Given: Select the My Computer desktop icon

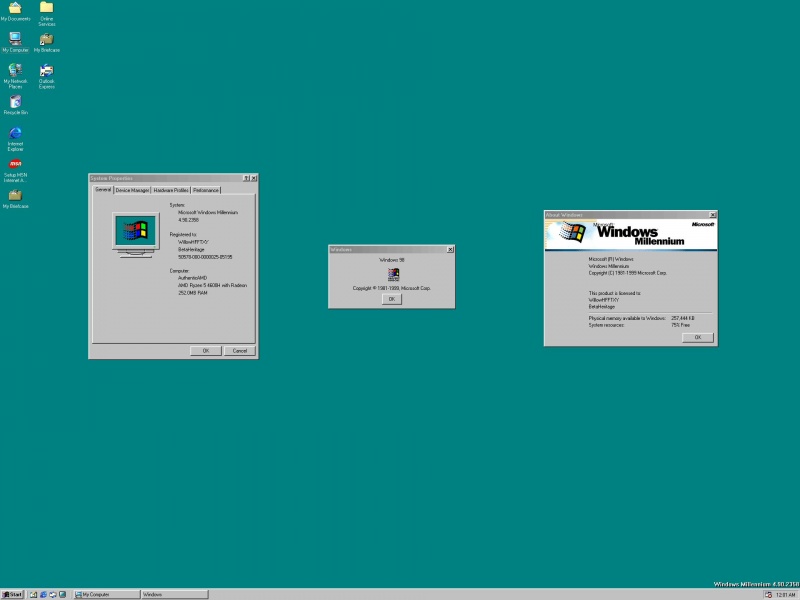Looking at the screenshot, I should pos(15,42).
